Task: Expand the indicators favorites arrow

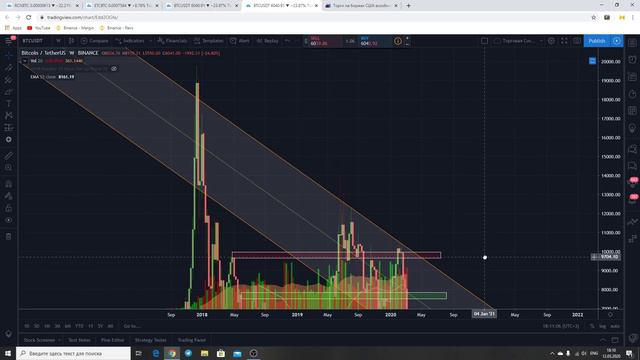Action: [x=151, y=41]
